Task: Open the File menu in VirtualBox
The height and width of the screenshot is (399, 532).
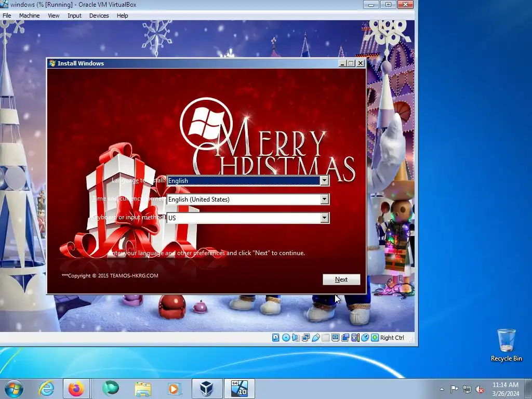Action: 7,16
